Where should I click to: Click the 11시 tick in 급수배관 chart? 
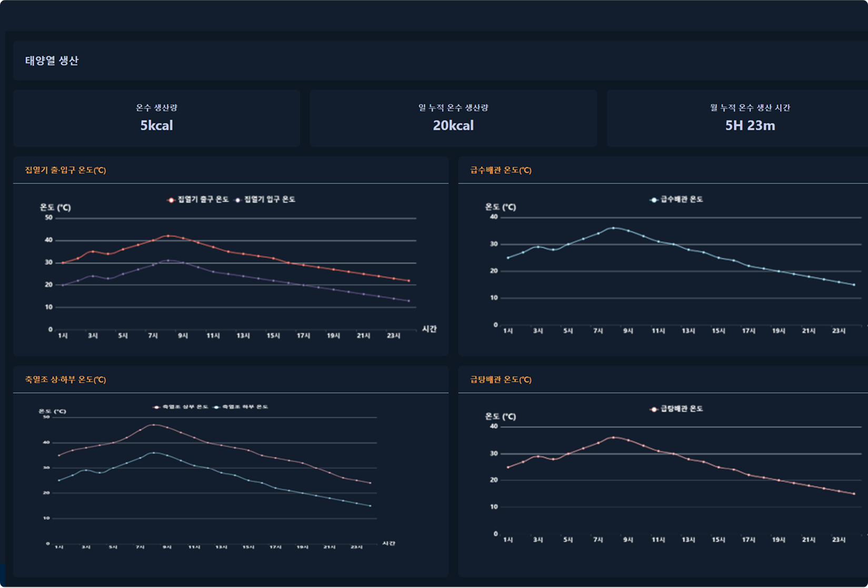pos(659,331)
